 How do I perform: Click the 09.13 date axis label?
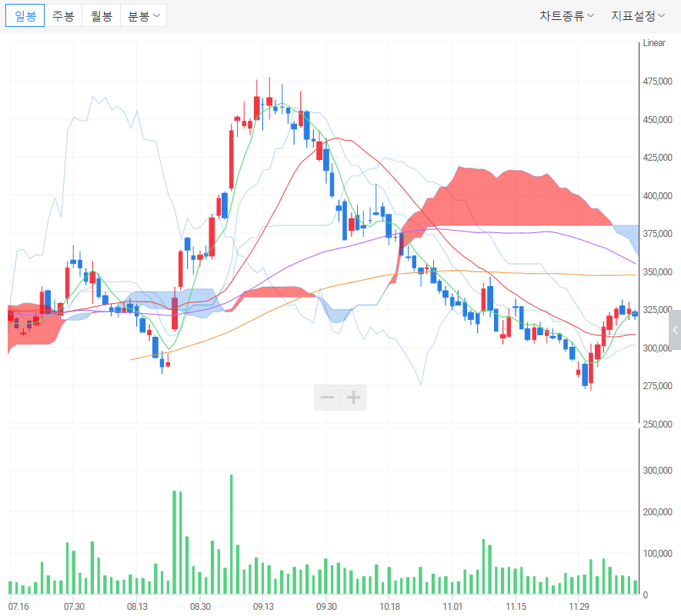point(264,607)
